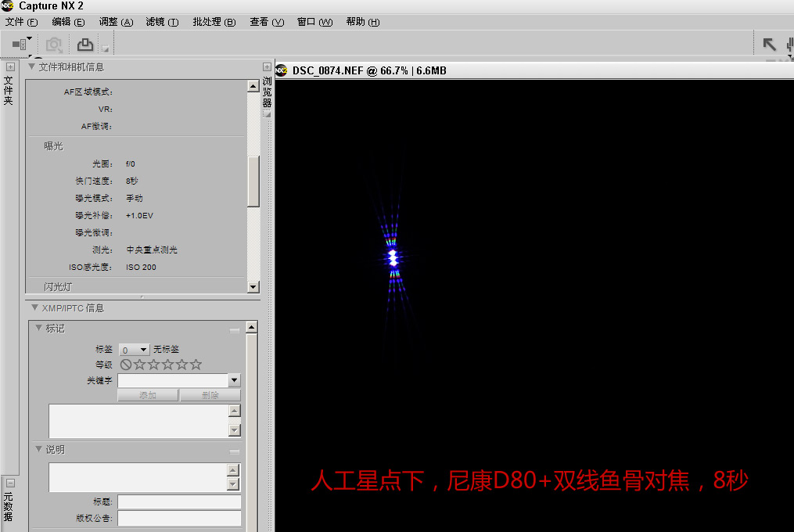The width and height of the screenshot is (794, 532).
Task: Click the plus icon above the 文件夹 tab
Action: [x=10, y=67]
